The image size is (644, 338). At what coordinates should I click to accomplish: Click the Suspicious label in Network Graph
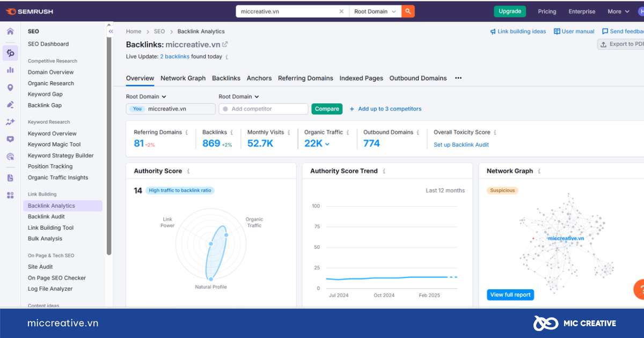[502, 190]
